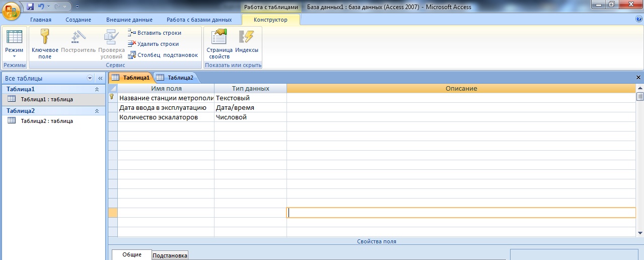Click the Имя поля column header

point(166,89)
